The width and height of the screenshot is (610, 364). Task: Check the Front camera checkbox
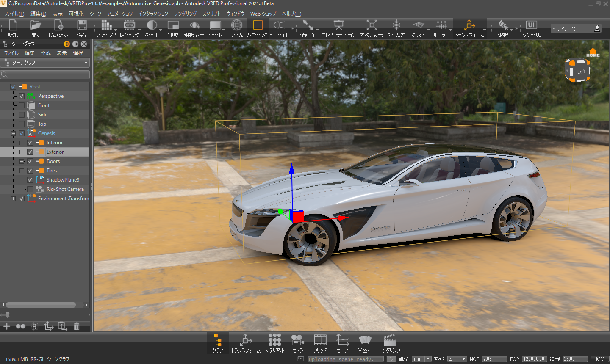pos(22,105)
